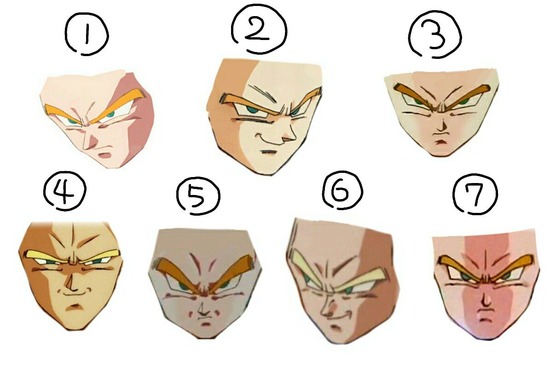This screenshot has height=372, width=550.
Task: Select the frowning face under number 3
Action: tap(441, 112)
